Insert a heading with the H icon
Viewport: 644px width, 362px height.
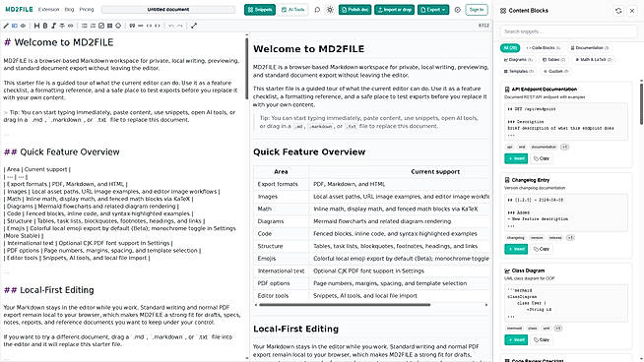click(x=36, y=26)
